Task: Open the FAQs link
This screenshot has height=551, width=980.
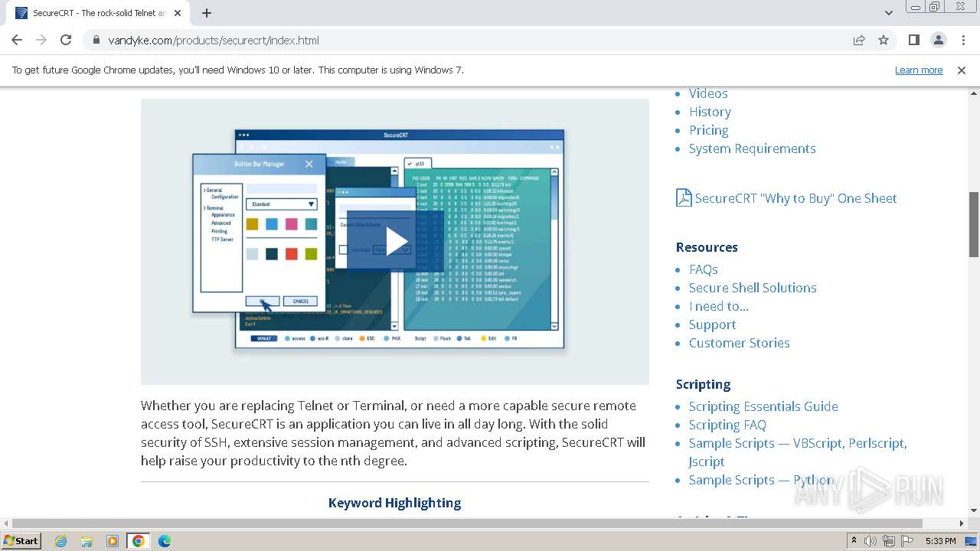Action: coord(703,269)
